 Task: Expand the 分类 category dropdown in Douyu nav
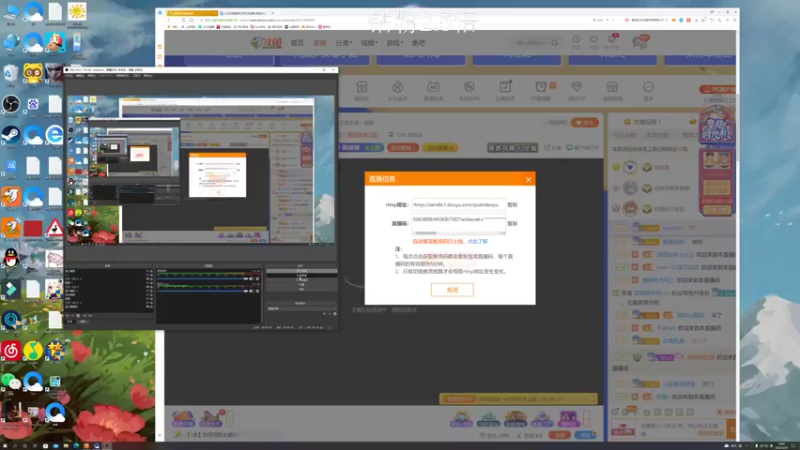click(343, 43)
